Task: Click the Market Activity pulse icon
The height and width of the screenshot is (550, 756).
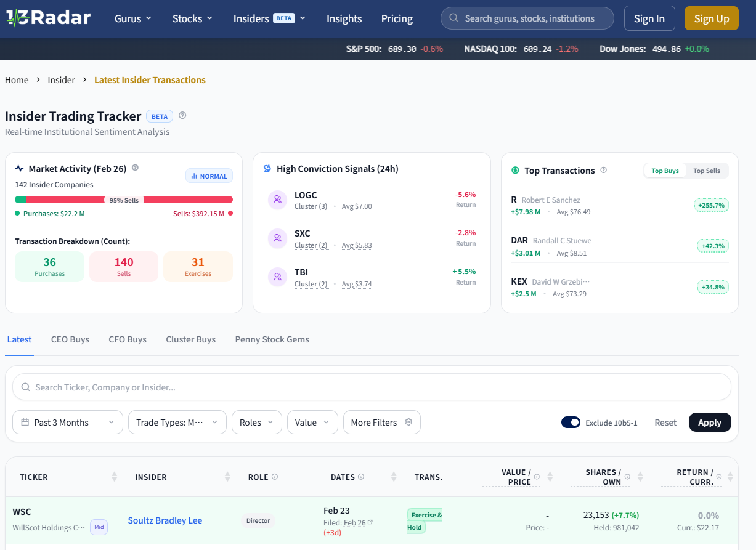Action: [20, 168]
